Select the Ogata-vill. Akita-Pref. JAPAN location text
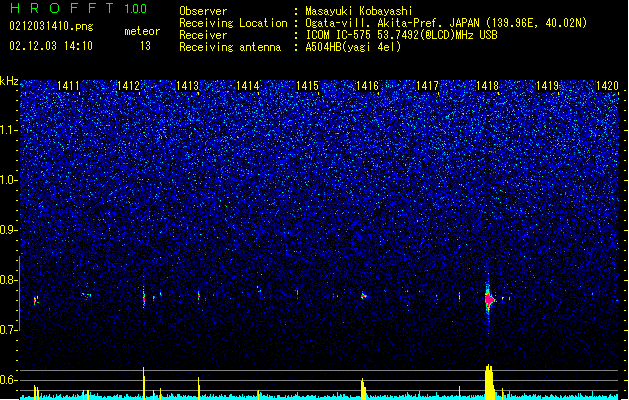 446,23
